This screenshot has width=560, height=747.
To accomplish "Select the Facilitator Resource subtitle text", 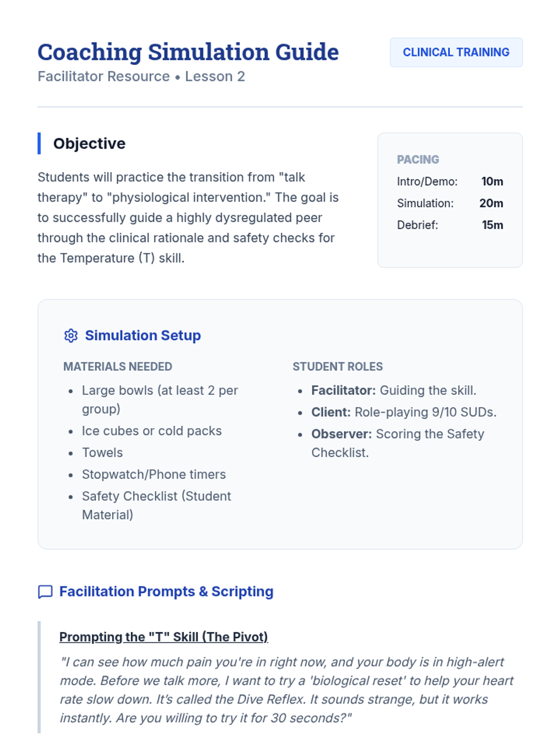I will click(x=141, y=77).
